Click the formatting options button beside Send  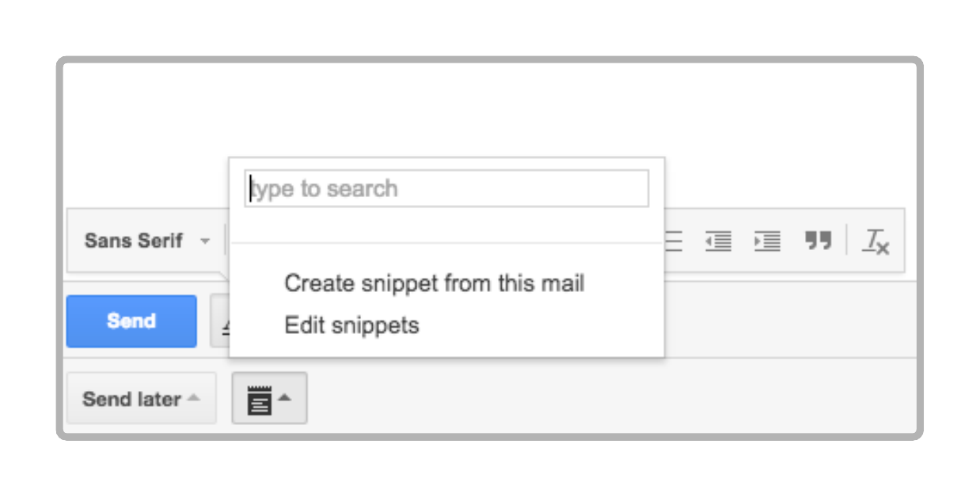219,321
